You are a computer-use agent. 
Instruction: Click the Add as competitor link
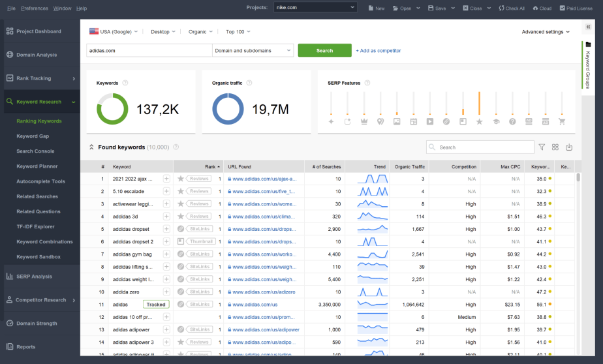coord(378,51)
